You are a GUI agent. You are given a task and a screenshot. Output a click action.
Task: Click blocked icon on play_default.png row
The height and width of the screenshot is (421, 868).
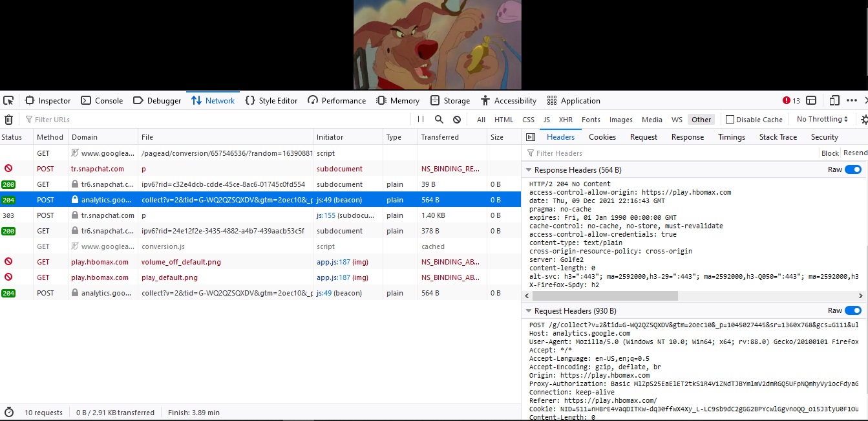[x=8, y=277]
